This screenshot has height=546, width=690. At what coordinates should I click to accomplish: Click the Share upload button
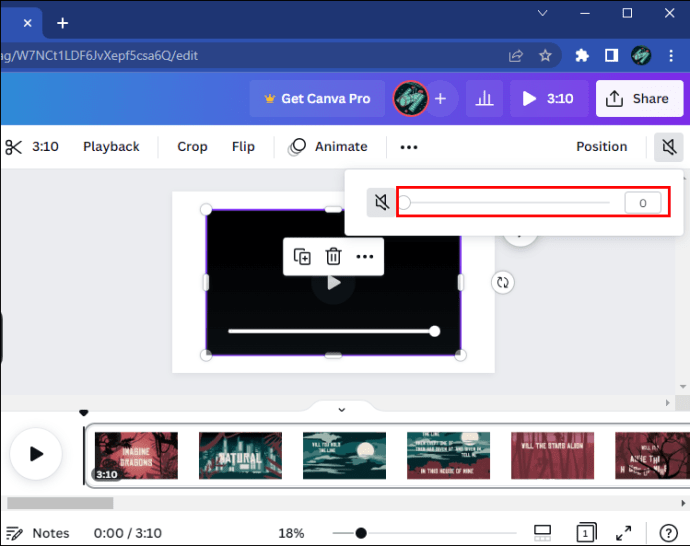click(x=639, y=99)
